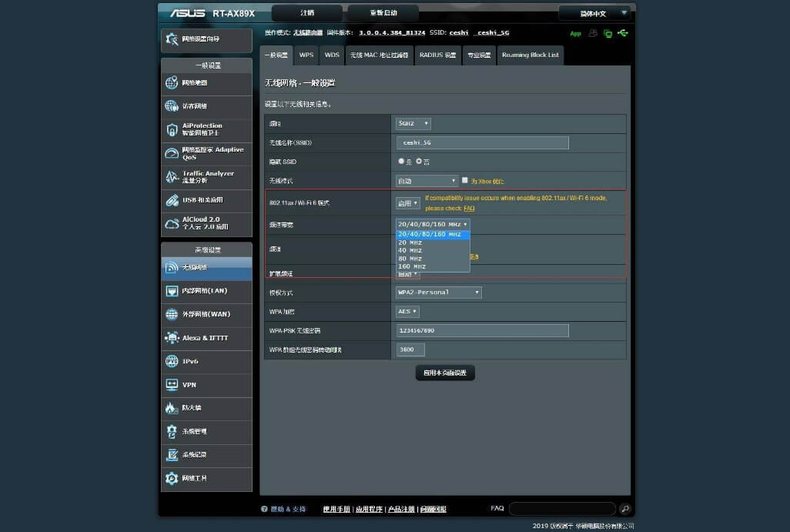Switch to the WPS tab
Viewport: 790px width, 532px height.
[x=306, y=55]
